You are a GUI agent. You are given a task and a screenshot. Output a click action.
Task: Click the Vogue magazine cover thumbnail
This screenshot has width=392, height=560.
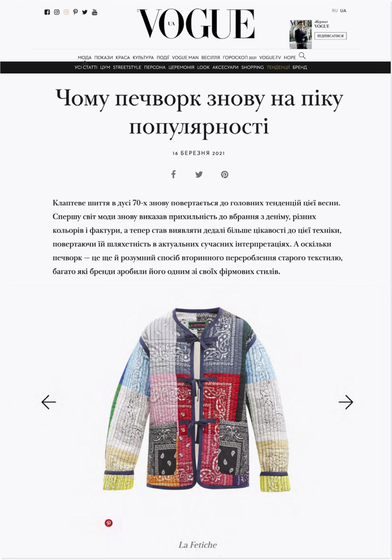click(x=301, y=34)
